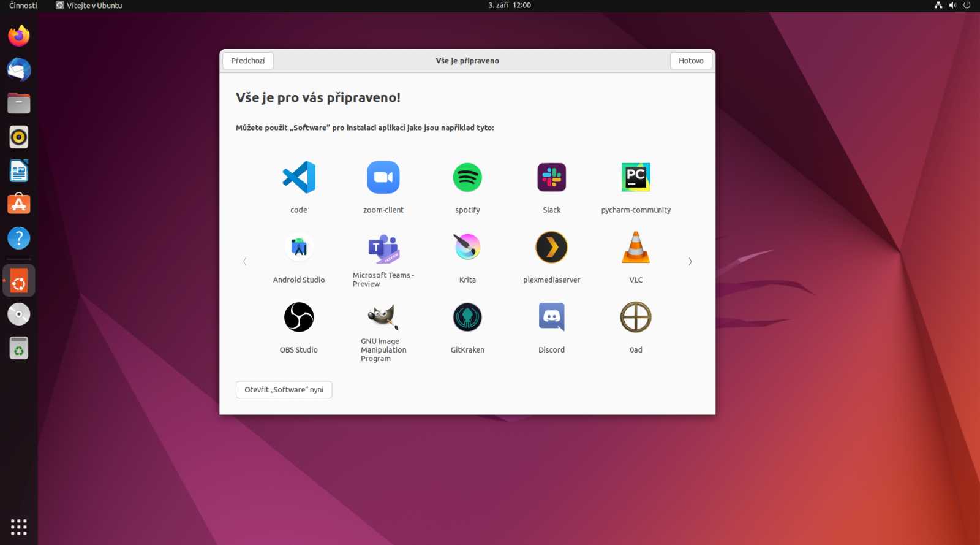Click the "pycharm-community" label
The height and width of the screenshot is (545, 980).
pos(636,210)
